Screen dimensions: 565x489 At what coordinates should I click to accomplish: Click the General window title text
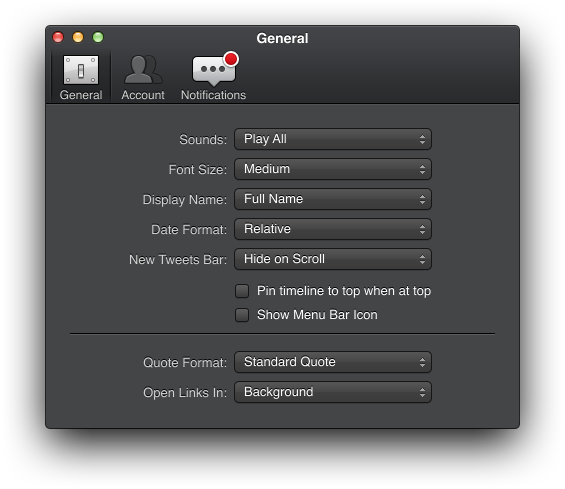tap(282, 38)
